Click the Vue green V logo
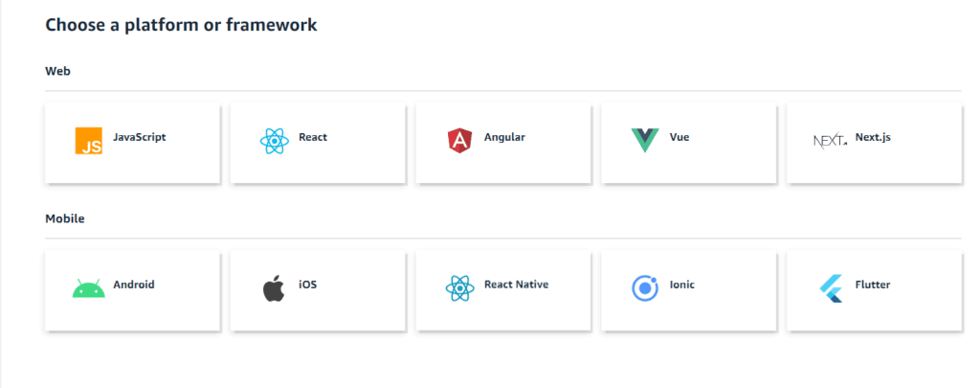980x388 pixels. (645, 141)
